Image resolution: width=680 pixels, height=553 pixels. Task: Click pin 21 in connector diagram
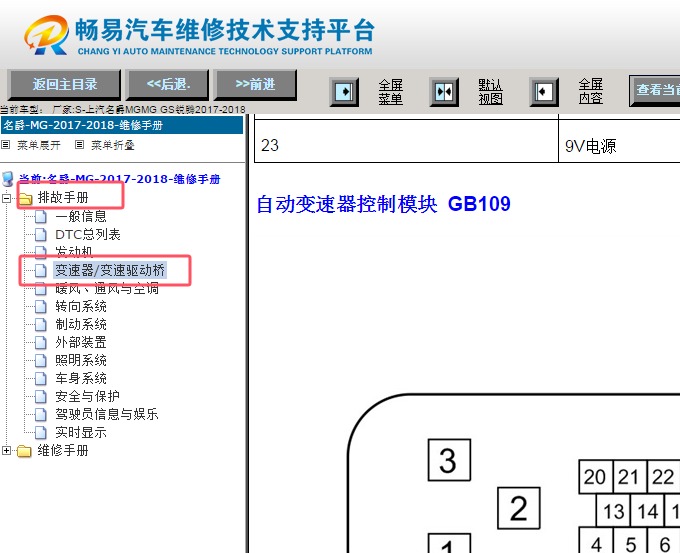(x=630, y=477)
